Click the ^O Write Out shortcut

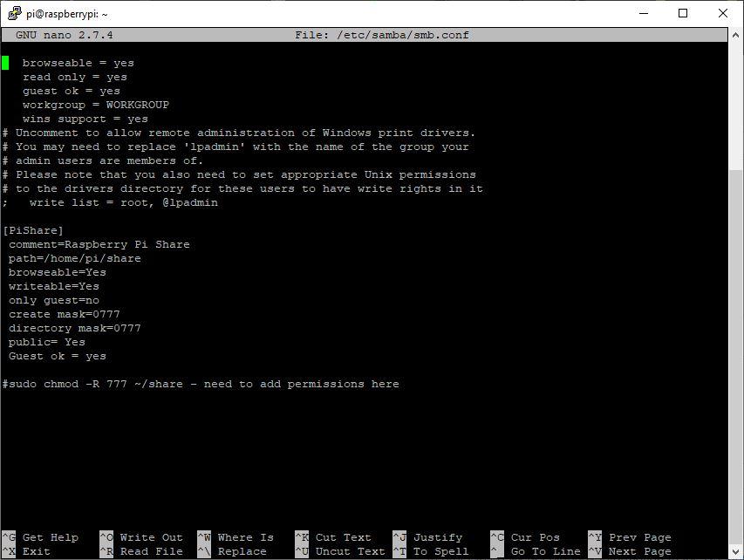click(x=141, y=537)
